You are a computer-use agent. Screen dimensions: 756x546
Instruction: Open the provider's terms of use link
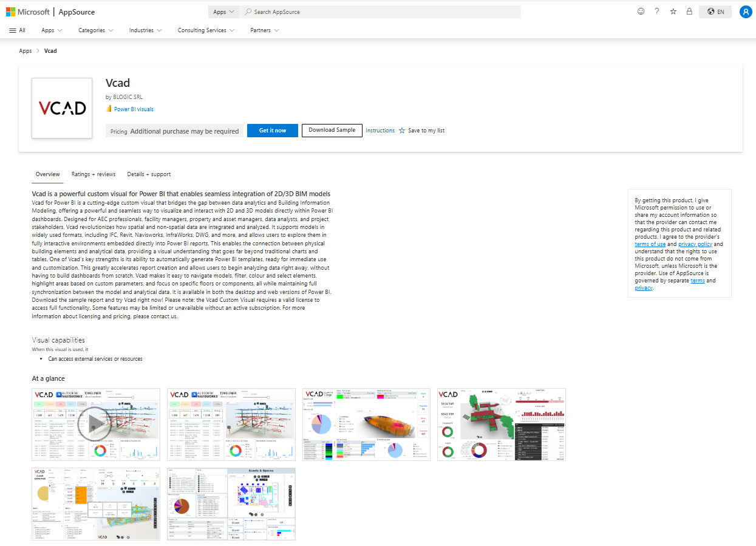coord(650,244)
